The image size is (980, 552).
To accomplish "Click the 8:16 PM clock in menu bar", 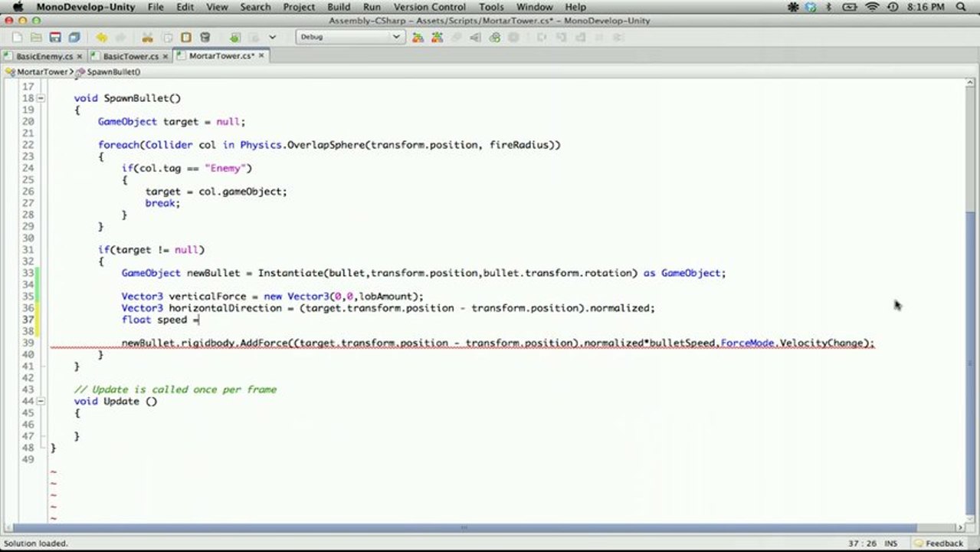I will click(x=926, y=7).
